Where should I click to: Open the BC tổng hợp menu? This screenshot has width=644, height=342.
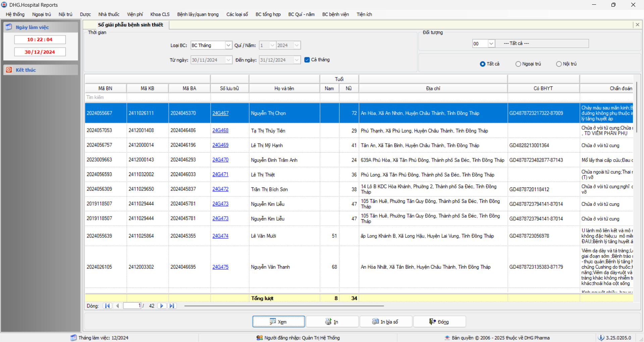point(268,14)
